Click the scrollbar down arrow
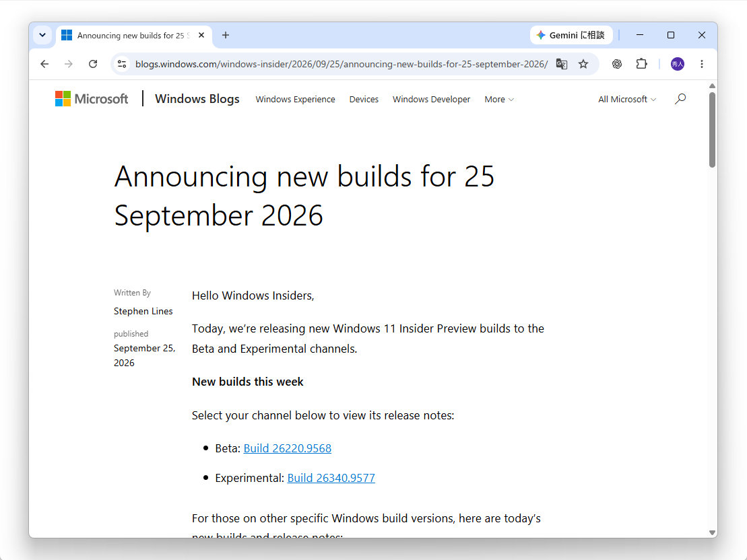 point(712,533)
